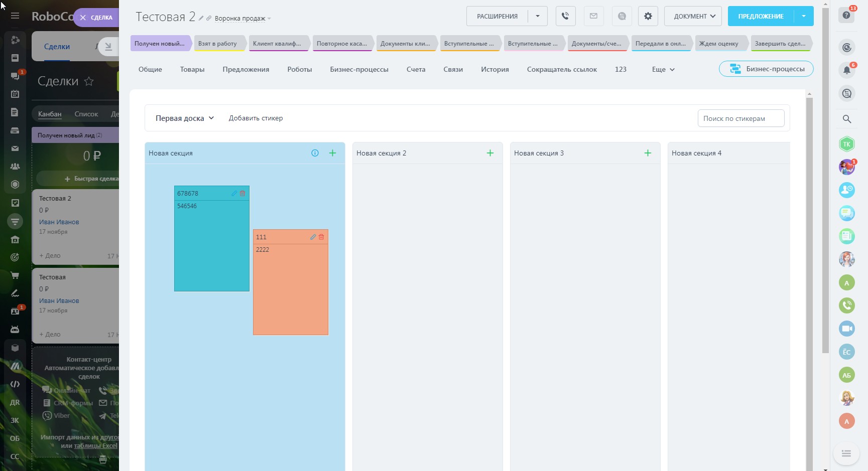Expand the Еще tab menu
Screen dimensions: 868x471
tap(663, 69)
